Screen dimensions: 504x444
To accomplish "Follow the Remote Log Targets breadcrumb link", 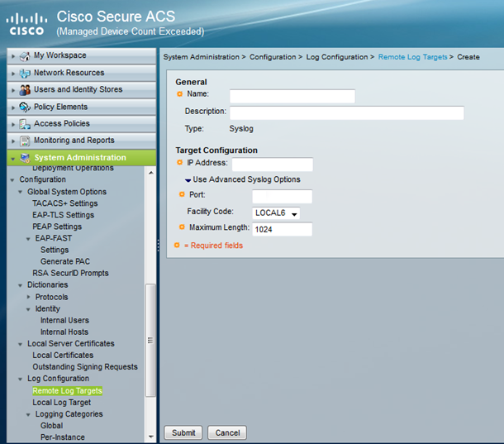I will point(413,57).
